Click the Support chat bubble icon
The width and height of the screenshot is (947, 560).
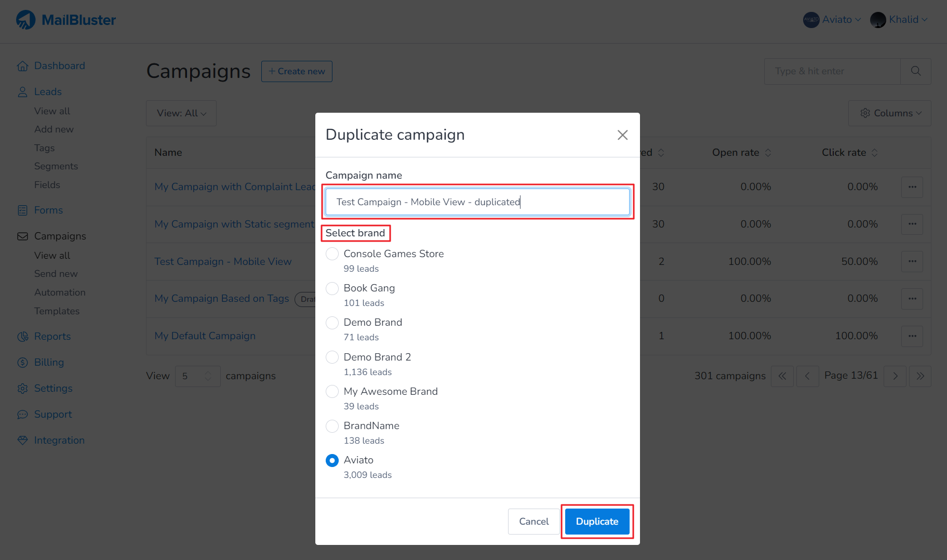[22, 415]
